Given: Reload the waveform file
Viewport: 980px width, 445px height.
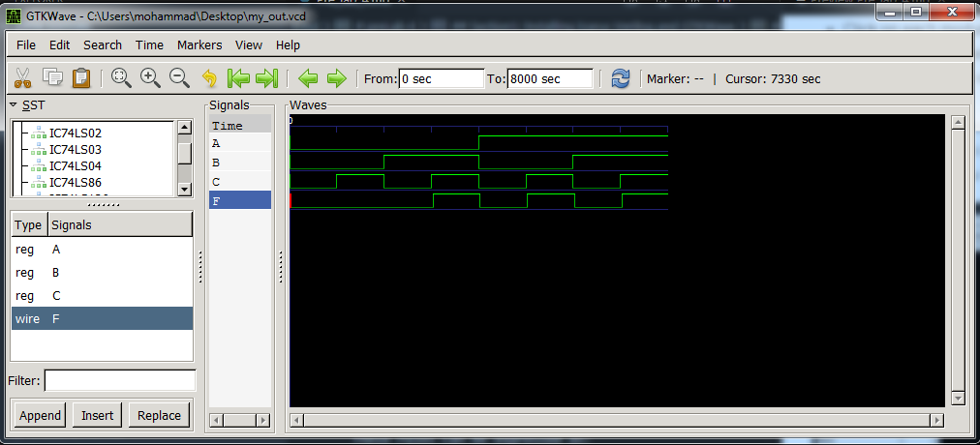Looking at the screenshot, I should [x=621, y=78].
